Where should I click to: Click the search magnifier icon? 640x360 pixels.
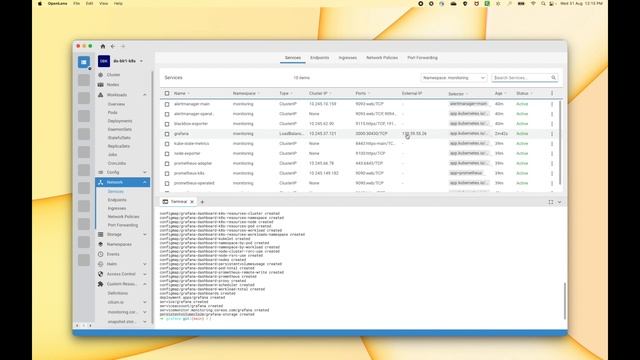coord(553,78)
